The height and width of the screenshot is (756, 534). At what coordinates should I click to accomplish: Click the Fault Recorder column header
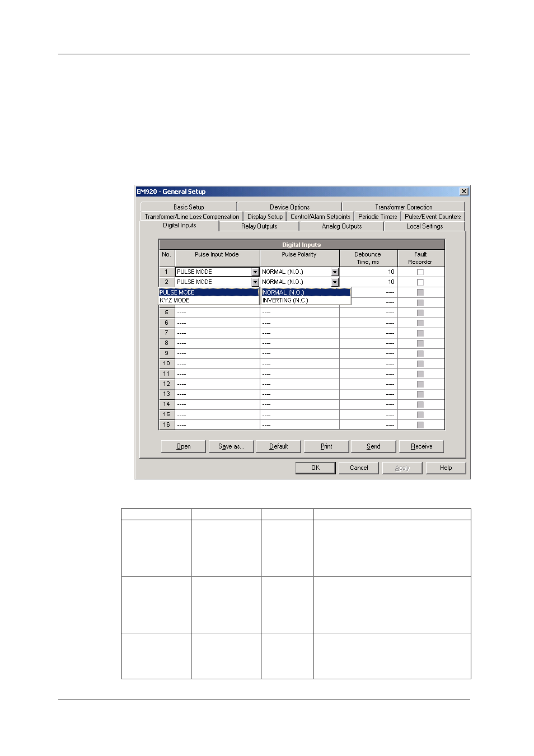pos(420,258)
